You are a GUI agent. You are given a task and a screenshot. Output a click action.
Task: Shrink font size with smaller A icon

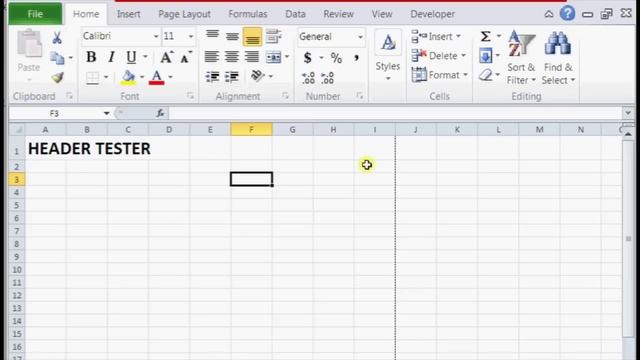pos(186,57)
